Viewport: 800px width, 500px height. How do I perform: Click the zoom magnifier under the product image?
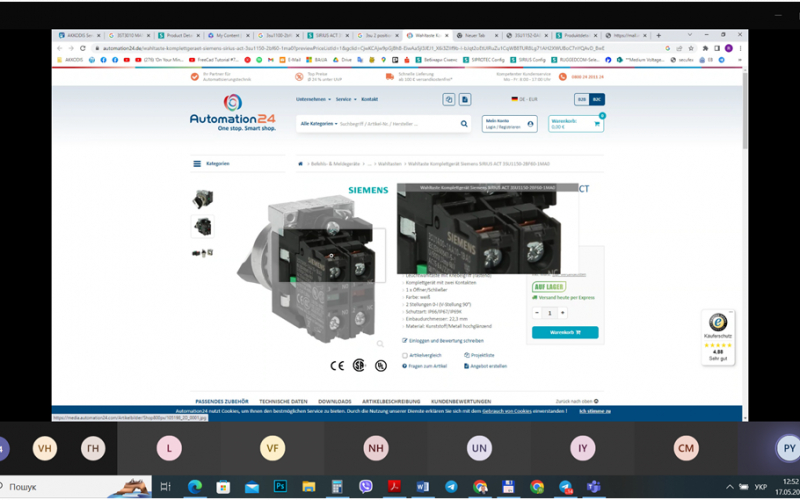[380, 344]
